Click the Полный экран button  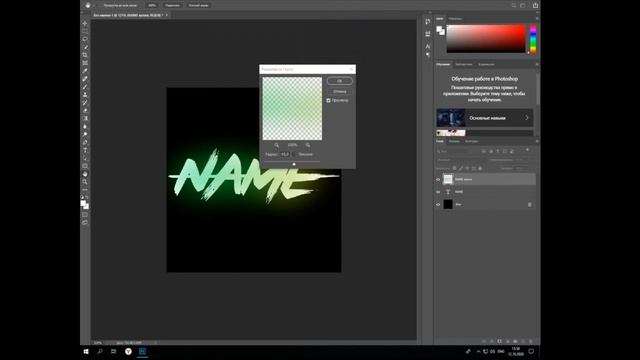(x=198, y=5)
